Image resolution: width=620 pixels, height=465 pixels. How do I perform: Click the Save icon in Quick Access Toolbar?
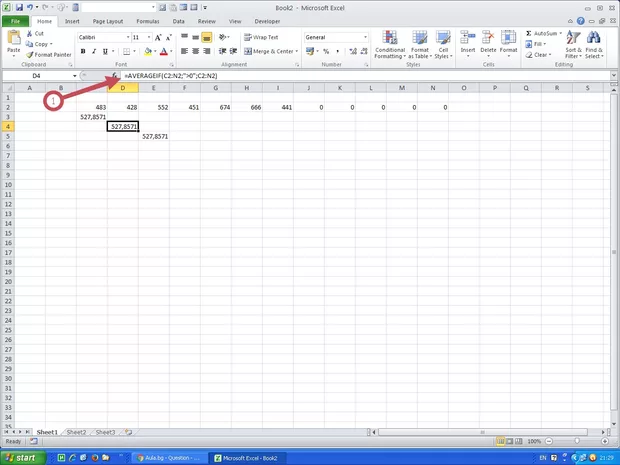pyautogui.click(x=19, y=7)
